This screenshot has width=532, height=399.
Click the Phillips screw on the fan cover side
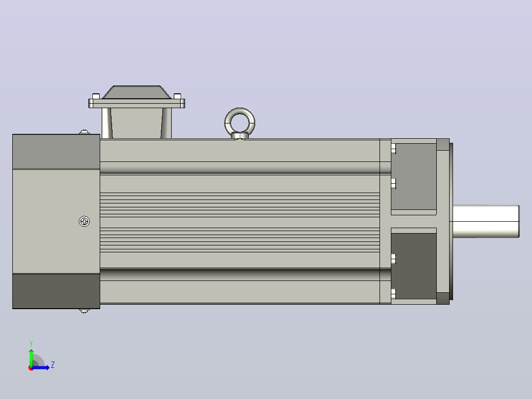click(x=84, y=221)
